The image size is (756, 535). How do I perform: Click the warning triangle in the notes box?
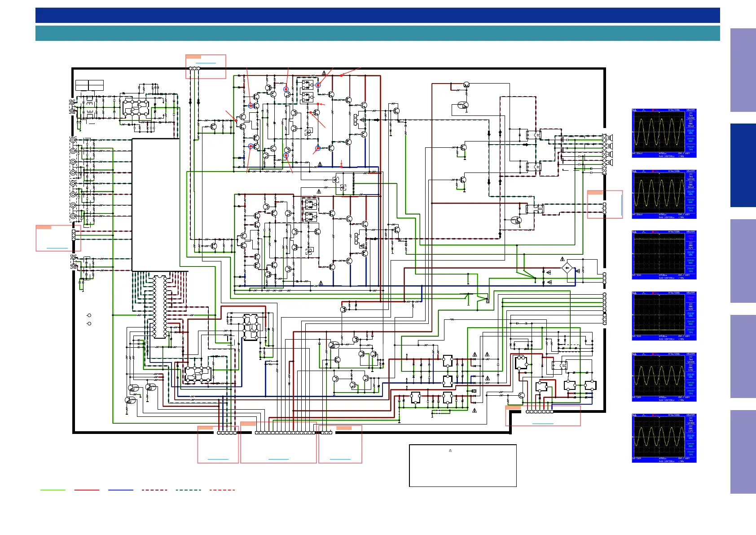coord(450,451)
